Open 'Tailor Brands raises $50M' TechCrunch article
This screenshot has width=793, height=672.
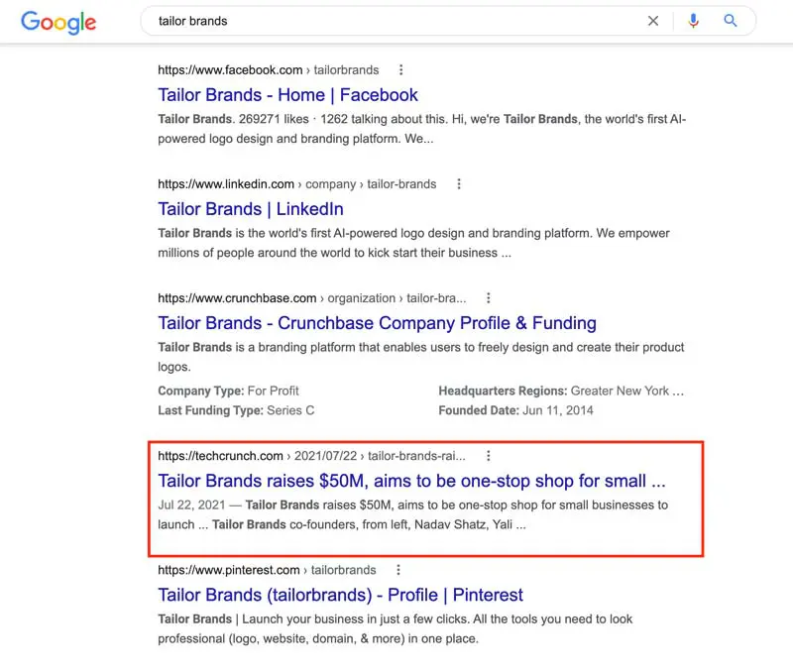(411, 481)
